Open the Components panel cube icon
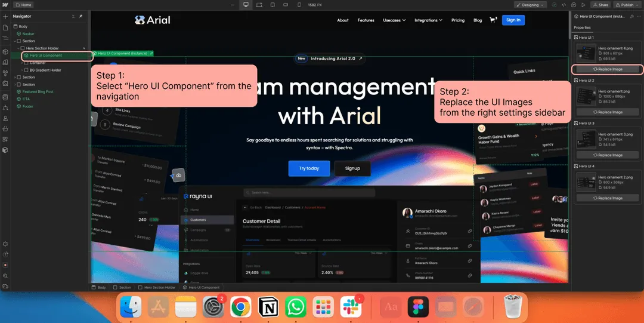644x323 pixels. 5,52
